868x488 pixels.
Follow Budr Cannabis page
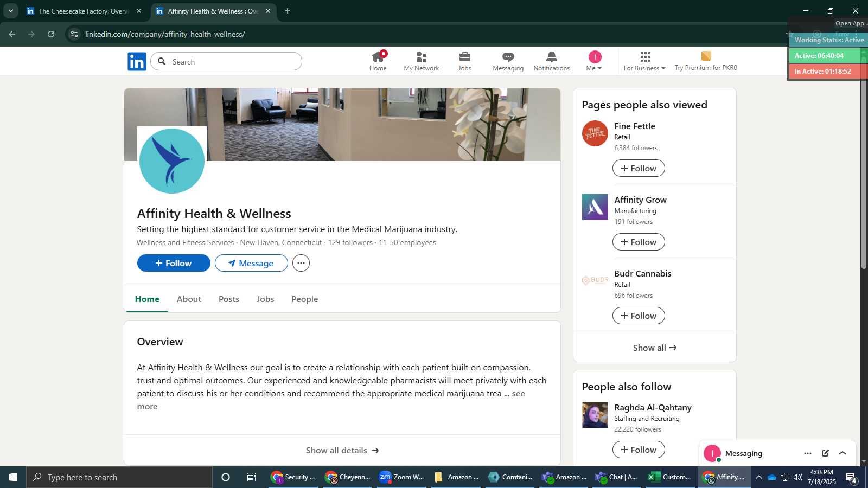pyautogui.click(x=639, y=316)
